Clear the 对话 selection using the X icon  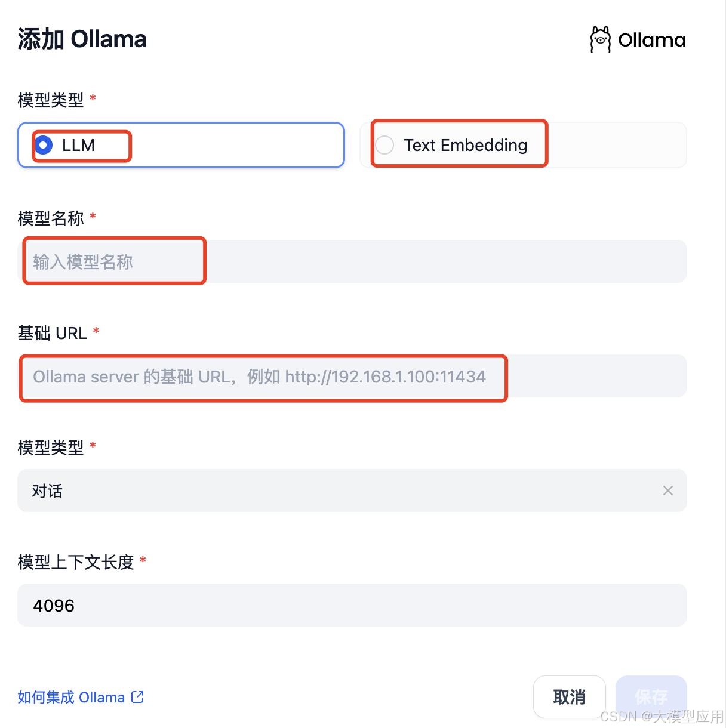[x=668, y=491]
